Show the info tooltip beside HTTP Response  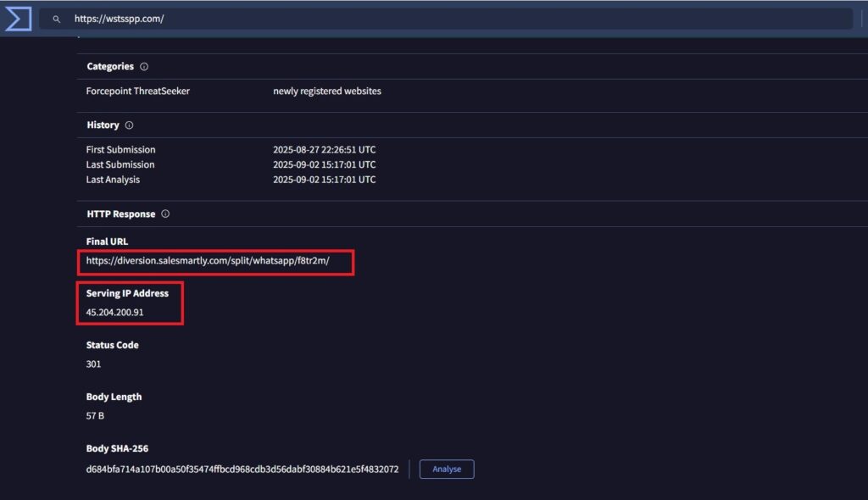coord(165,214)
